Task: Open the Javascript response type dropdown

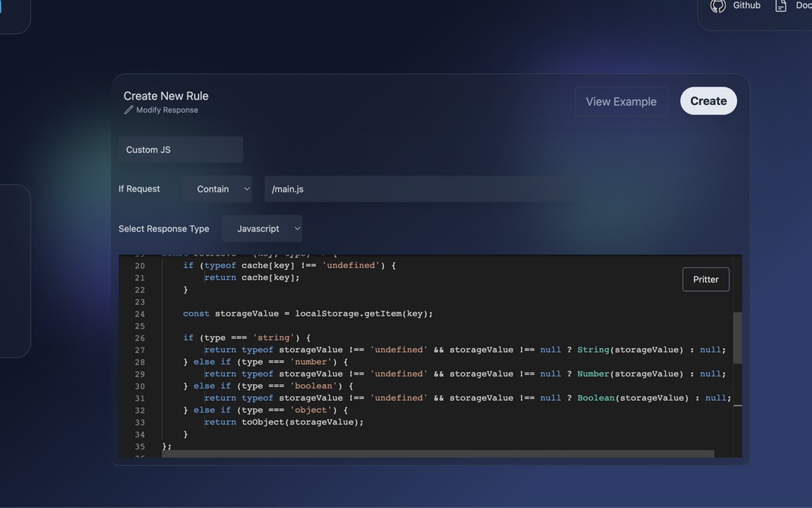Action: (x=263, y=228)
